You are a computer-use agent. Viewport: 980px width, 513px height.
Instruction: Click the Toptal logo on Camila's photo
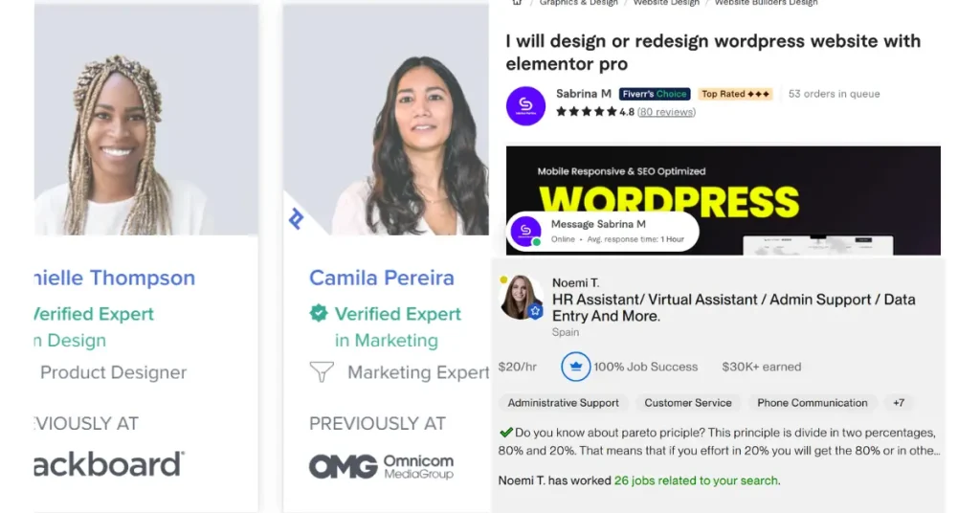click(297, 219)
